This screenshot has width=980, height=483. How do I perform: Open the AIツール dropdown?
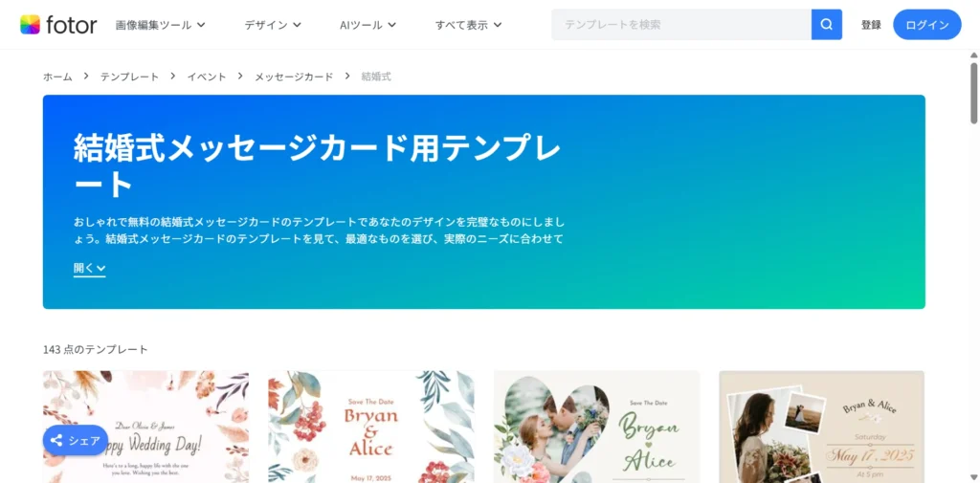click(367, 25)
